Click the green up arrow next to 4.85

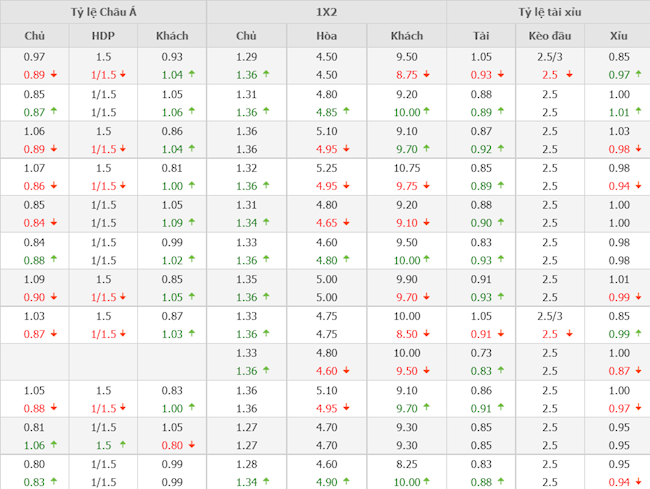[347, 112]
